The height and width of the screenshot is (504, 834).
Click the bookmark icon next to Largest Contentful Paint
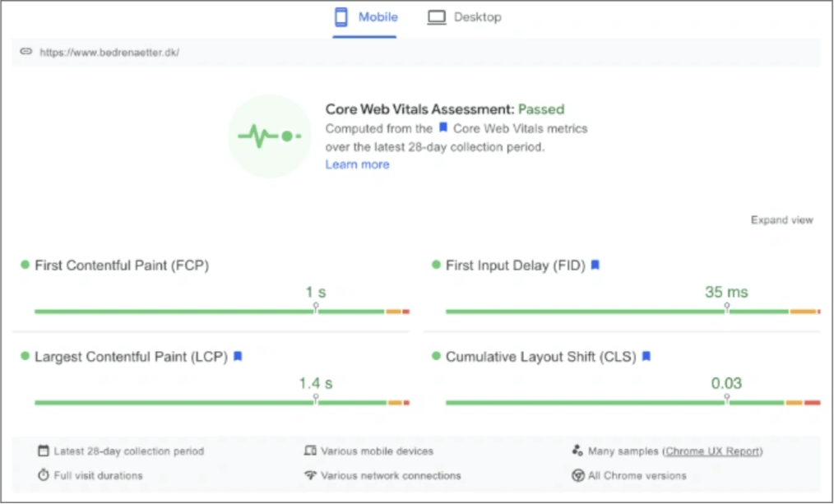[238, 357]
